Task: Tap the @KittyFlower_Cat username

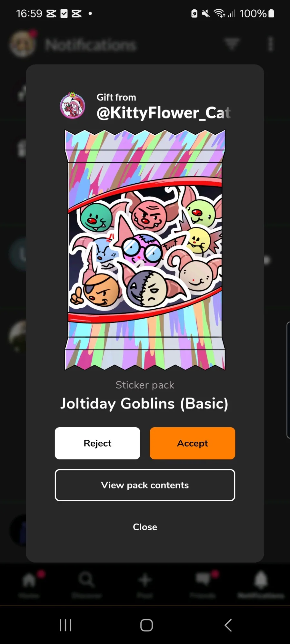Action: pyautogui.click(x=164, y=113)
